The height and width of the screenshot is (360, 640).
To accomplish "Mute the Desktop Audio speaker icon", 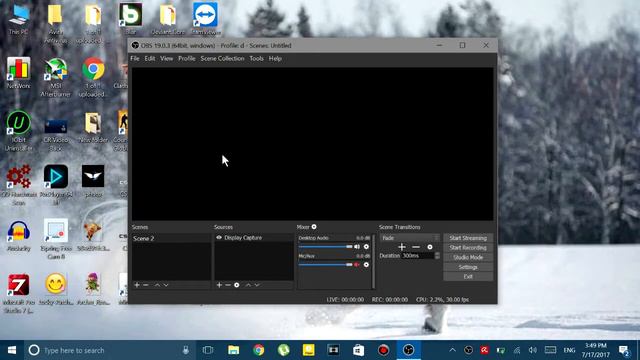I will point(357,247).
